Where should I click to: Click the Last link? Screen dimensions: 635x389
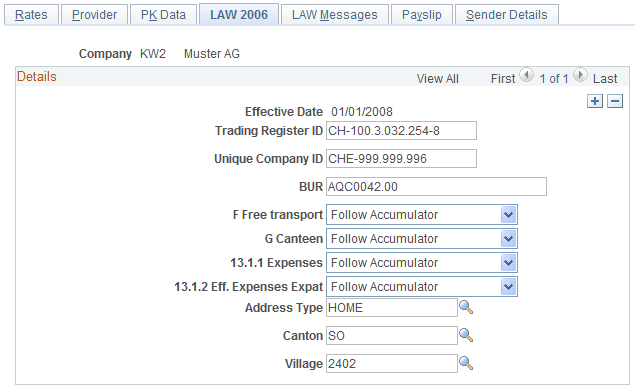(x=605, y=79)
